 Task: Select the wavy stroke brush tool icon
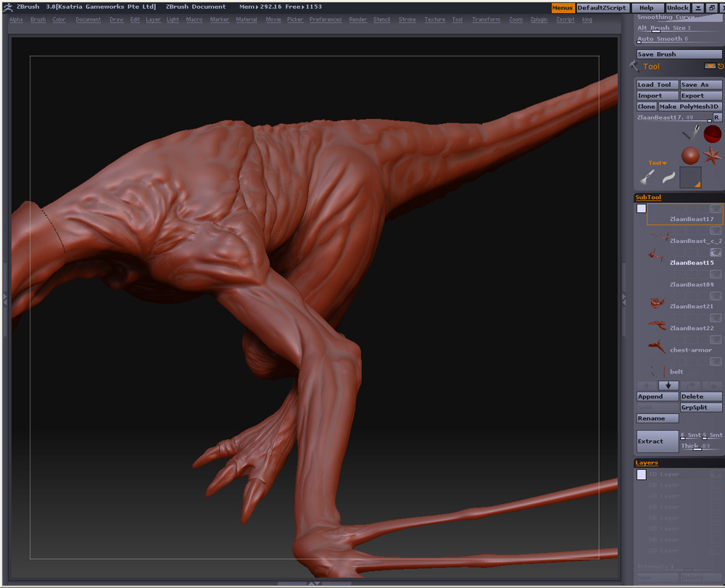pyautogui.click(x=668, y=177)
